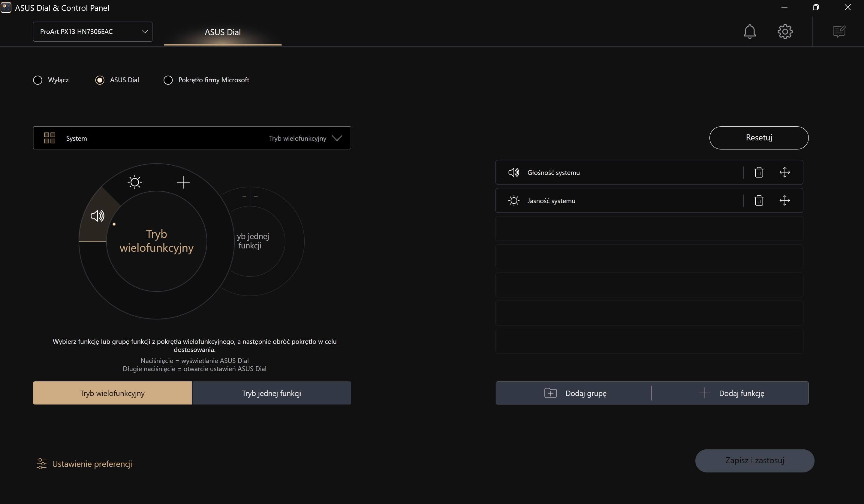Switch to Tryb jednej funkcji tab

pyautogui.click(x=272, y=393)
